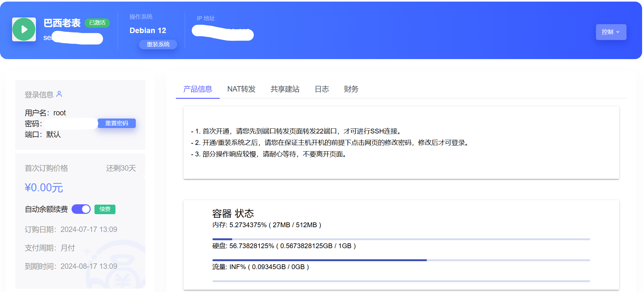Image resolution: width=644 pixels, height=292 pixels.
Task: Click the ¥0.00元 price text
Action: click(x=44, y=187)
